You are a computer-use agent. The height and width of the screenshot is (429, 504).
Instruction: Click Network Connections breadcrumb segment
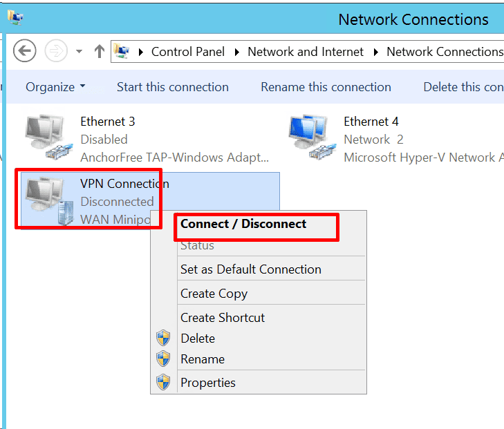click(x=445, y=52)
